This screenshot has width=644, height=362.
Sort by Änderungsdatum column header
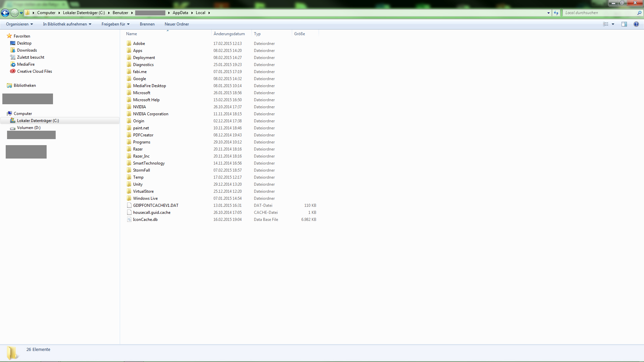point(231,34)
